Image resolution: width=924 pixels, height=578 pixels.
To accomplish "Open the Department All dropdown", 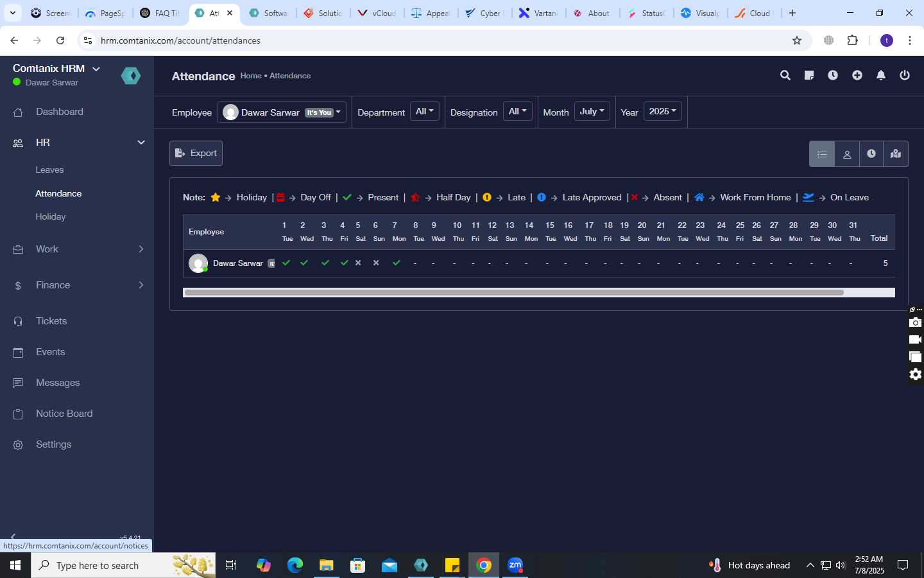I will 424,112.
